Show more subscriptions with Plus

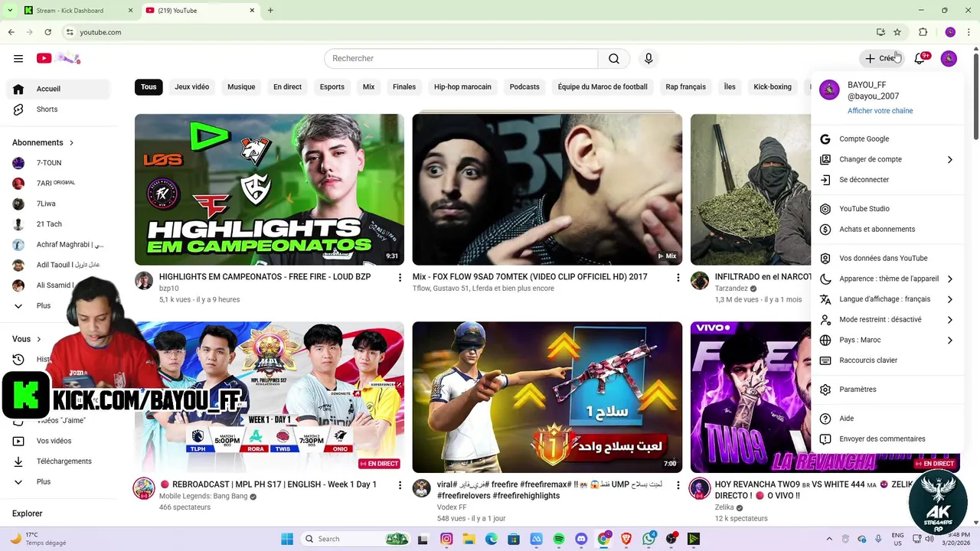(43, 306)
